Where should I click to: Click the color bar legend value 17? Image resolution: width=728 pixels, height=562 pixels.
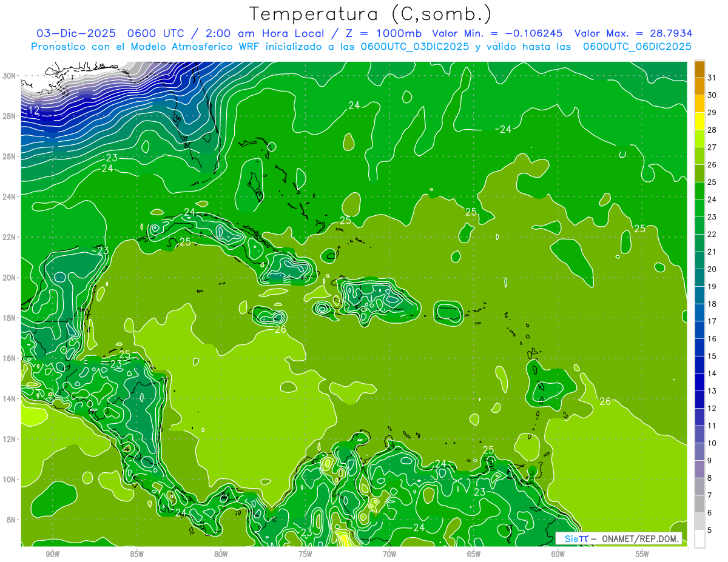tap(712, 321)
